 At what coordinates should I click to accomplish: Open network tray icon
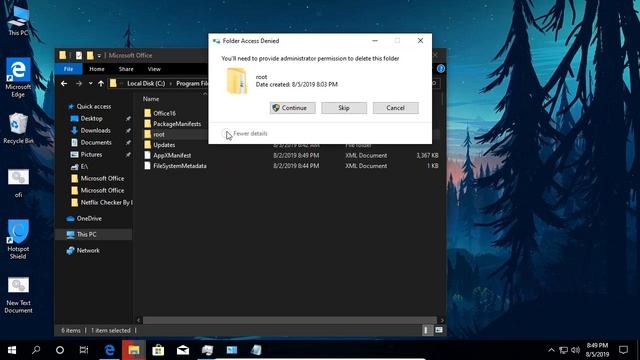(x=564, y=350)
